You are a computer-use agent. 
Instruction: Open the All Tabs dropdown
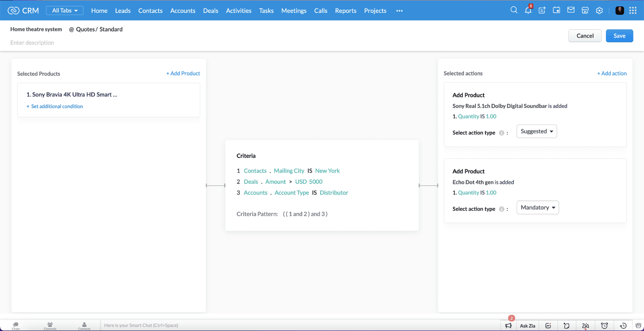[65, 10]
